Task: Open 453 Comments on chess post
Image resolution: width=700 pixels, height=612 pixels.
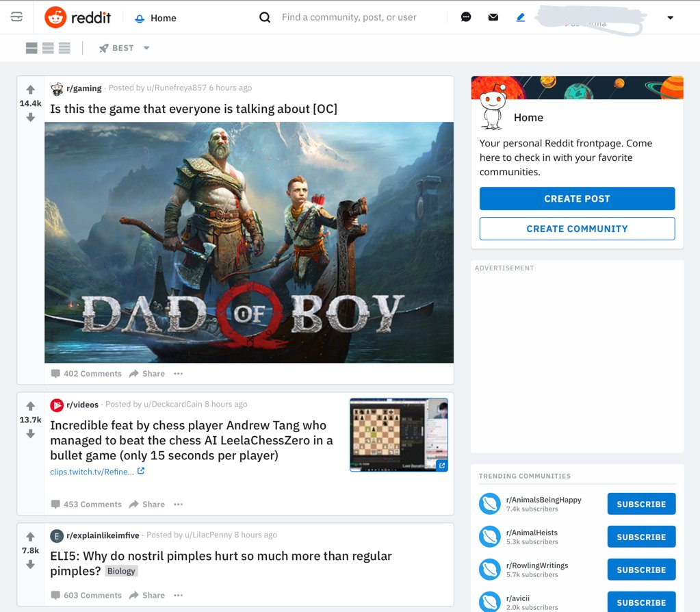Action: point(86,505)
